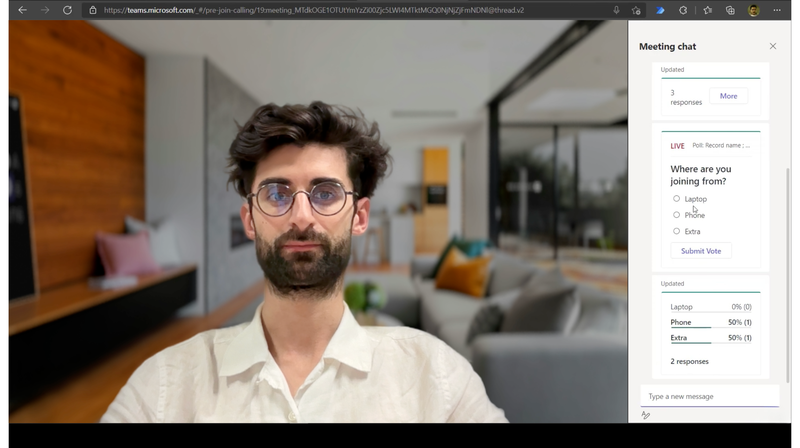Viewport: 800px width, 448px height.
Task: Open the Power Automate extension icon
Action: coord(660,10)
